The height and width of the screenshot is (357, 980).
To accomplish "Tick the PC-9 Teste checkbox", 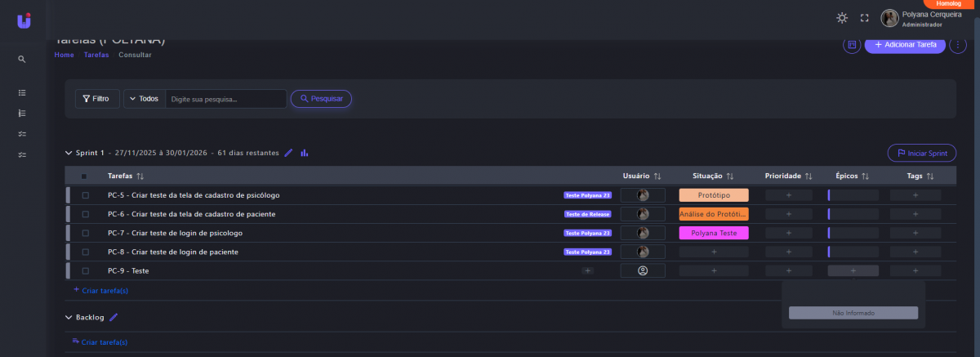I will coord(86,270).
